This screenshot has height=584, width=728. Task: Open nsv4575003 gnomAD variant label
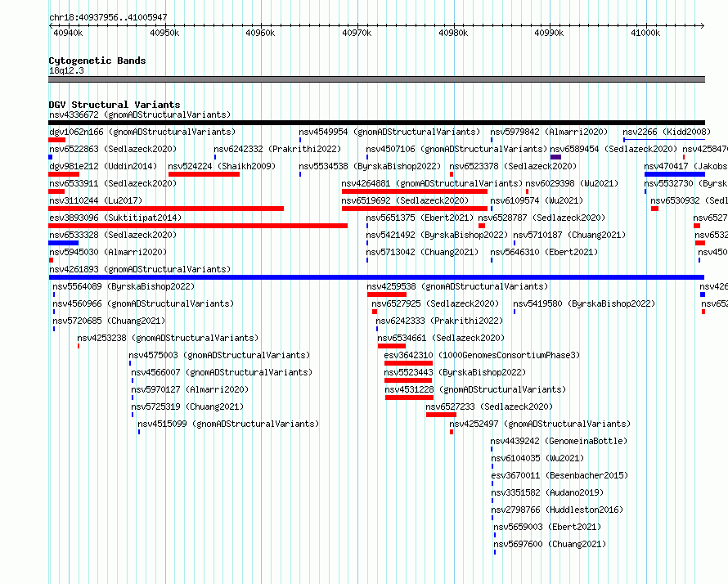point(219,355)
